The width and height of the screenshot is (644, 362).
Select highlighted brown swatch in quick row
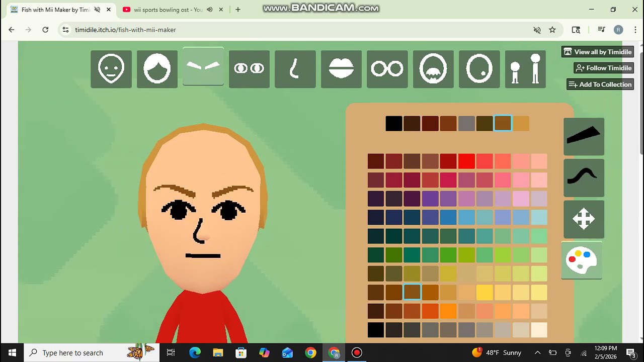pyautogui.click(x=503, y=124)
